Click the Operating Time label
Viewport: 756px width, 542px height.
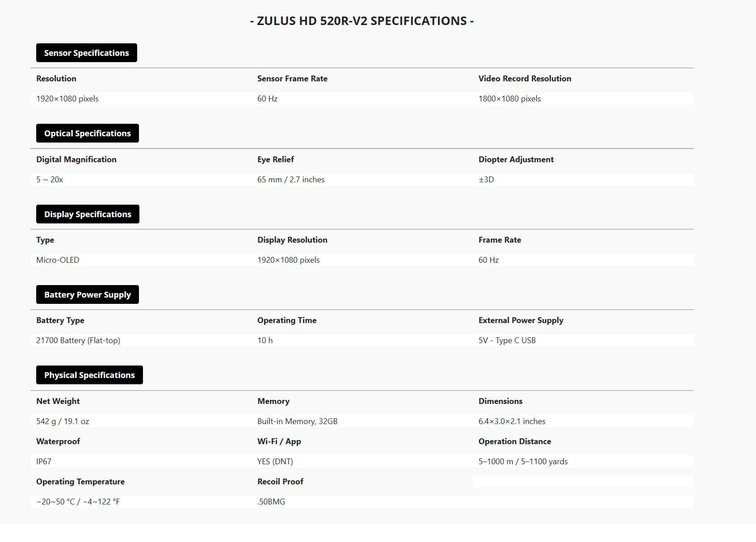[x=287, y=320]
